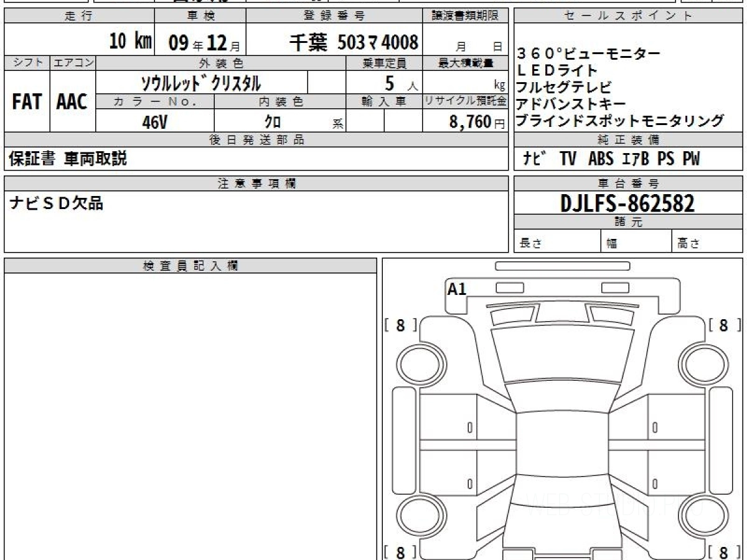Click the 46V color number
Screen dimensions: 747x560
click(154, 122)
